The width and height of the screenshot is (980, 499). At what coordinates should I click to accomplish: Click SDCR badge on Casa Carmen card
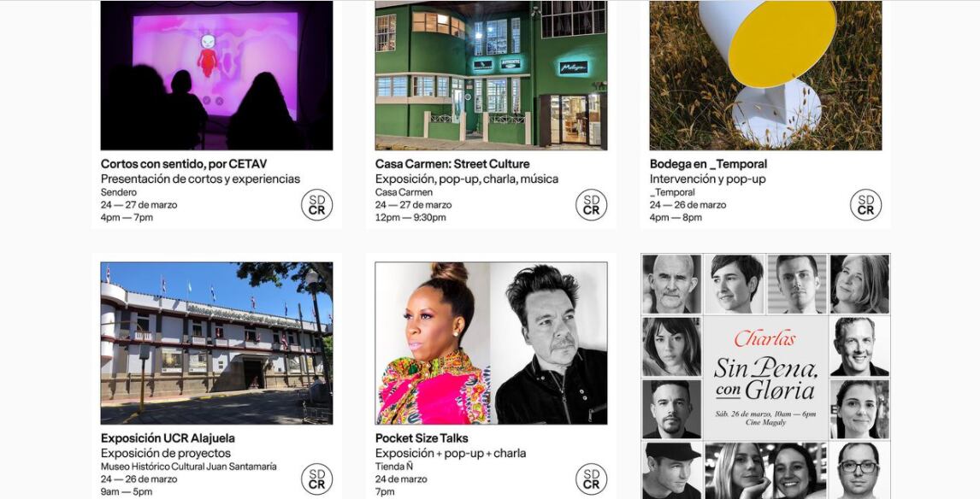click(x=591, y=205)
